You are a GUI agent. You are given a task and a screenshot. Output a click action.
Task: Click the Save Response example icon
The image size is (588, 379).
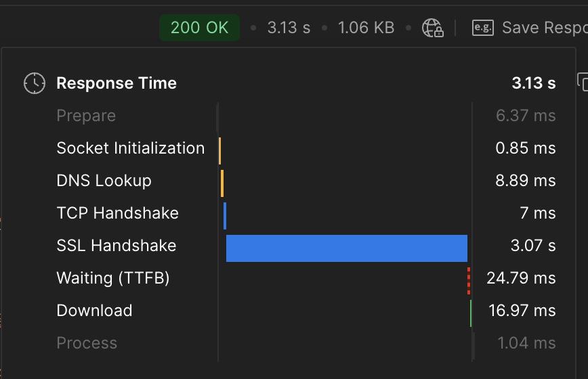(x=482, y=28)
